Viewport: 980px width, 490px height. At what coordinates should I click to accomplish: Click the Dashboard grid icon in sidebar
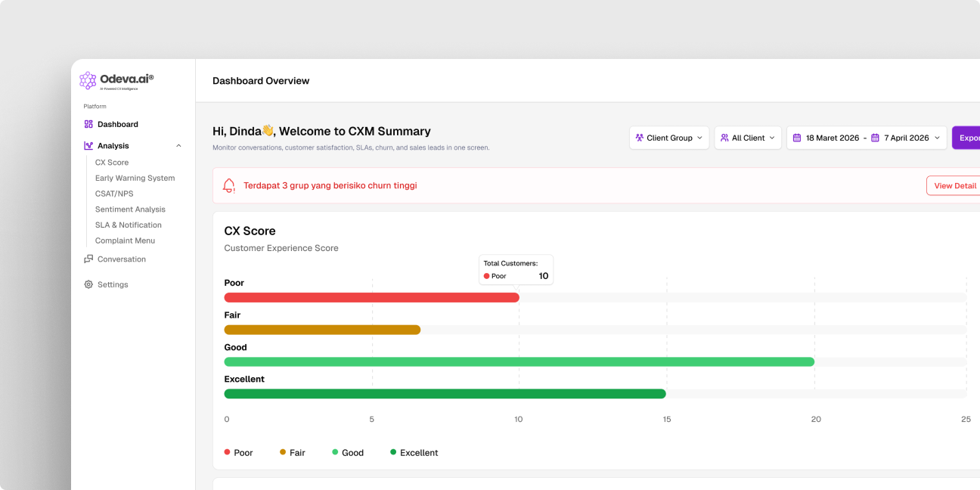pyautogui.click(x=88, y=124)
